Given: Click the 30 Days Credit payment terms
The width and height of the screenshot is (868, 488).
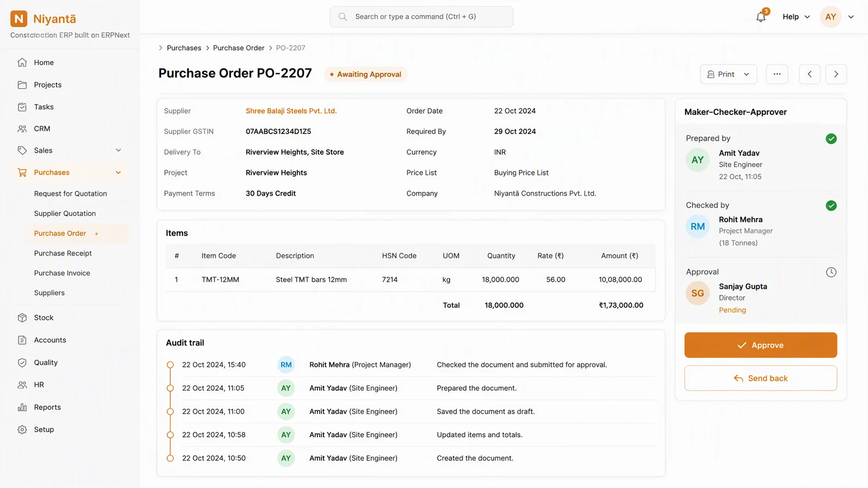Looking at the screenshot, I should [271, 193].
